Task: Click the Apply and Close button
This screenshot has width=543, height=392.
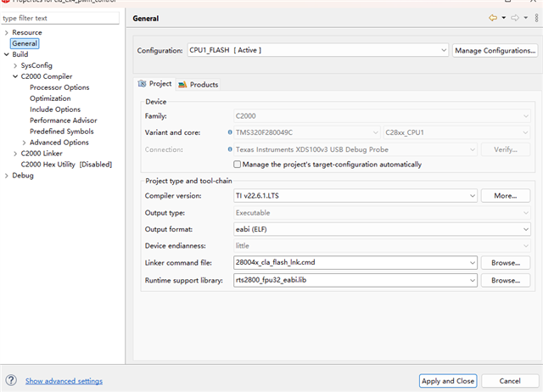Action: coord(448,381)
